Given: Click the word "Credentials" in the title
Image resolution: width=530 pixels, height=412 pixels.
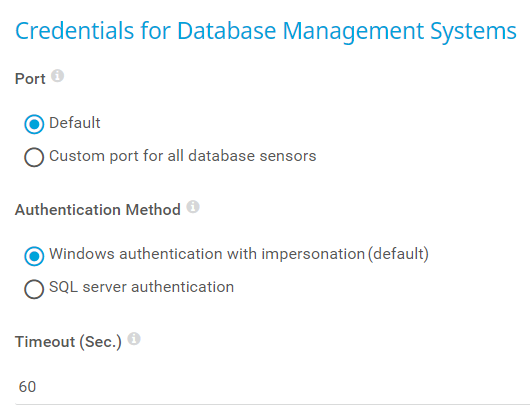Looking at the screenshot, I should pos(75,31).
